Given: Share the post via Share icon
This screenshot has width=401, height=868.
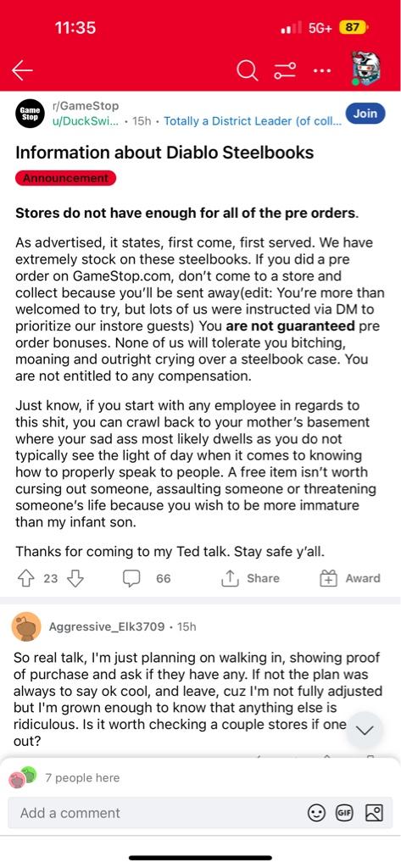Looking at the screenshot, I should (228, 578).
